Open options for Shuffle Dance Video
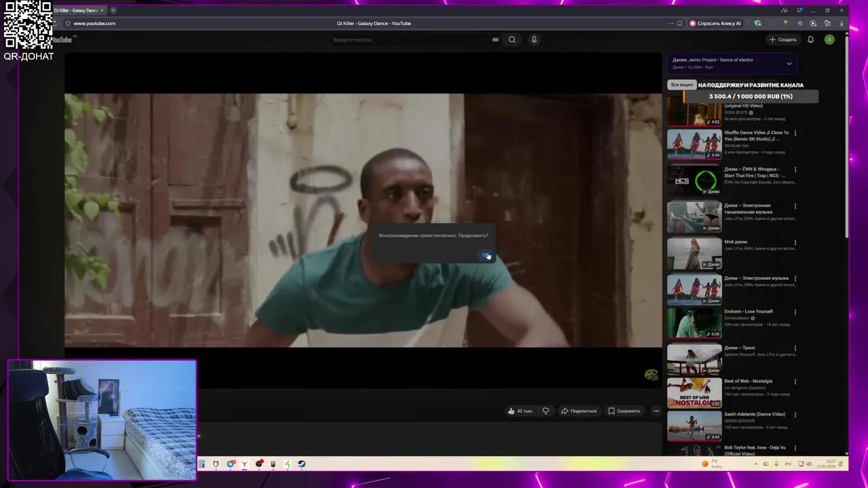Image resolution: width=868 pixels, height=488 pixels. tap(795, 133)
